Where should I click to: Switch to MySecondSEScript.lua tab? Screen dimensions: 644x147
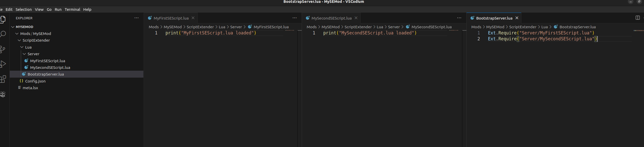tap(331, 18)
